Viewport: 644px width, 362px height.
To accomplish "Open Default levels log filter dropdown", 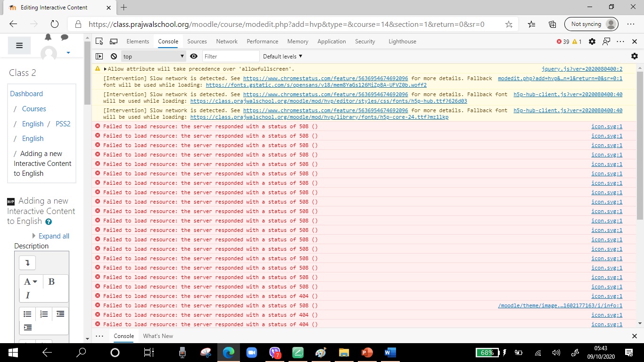I will click(282, 56).
